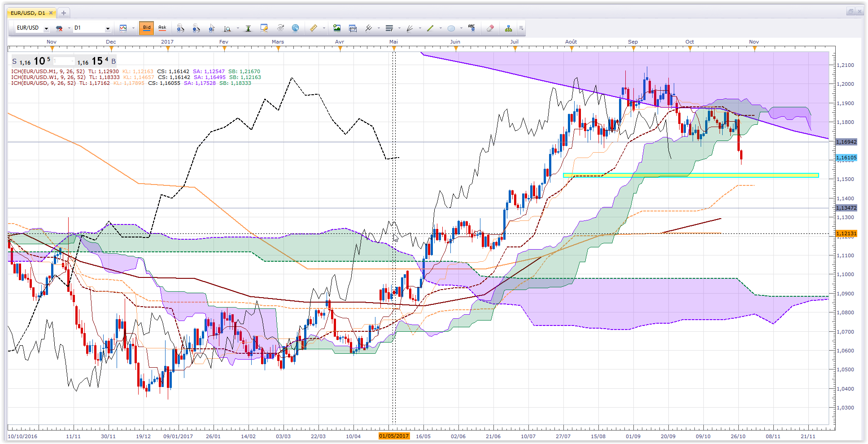Click the eye with arrow icon

[280, 28]
